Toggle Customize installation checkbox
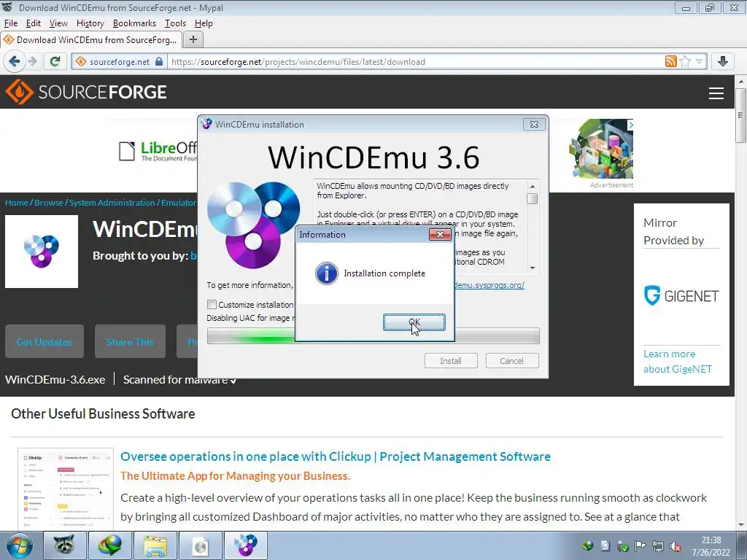Image resolution: width=747 pixels, height=560 pixels. [x=212, y=304]
